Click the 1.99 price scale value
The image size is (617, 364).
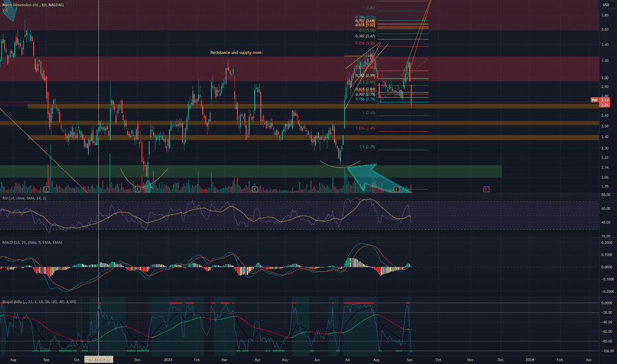tap(605, 187)
